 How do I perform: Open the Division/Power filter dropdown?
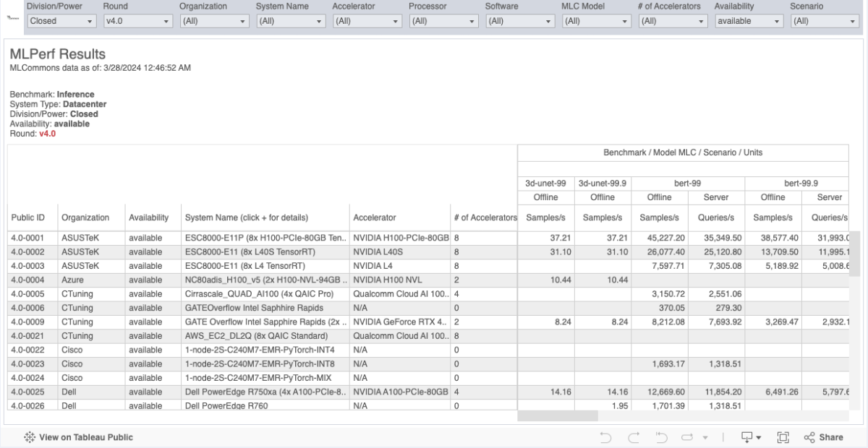61,21
